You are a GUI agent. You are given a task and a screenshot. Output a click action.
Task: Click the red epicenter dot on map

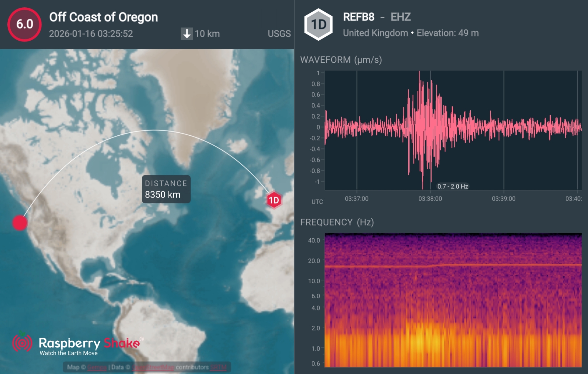point(20,223)
